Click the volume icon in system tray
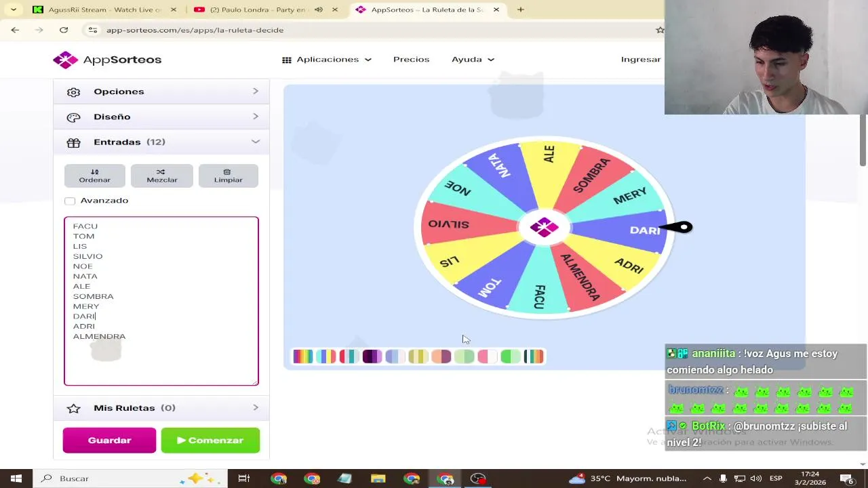 tap(756, 479)
